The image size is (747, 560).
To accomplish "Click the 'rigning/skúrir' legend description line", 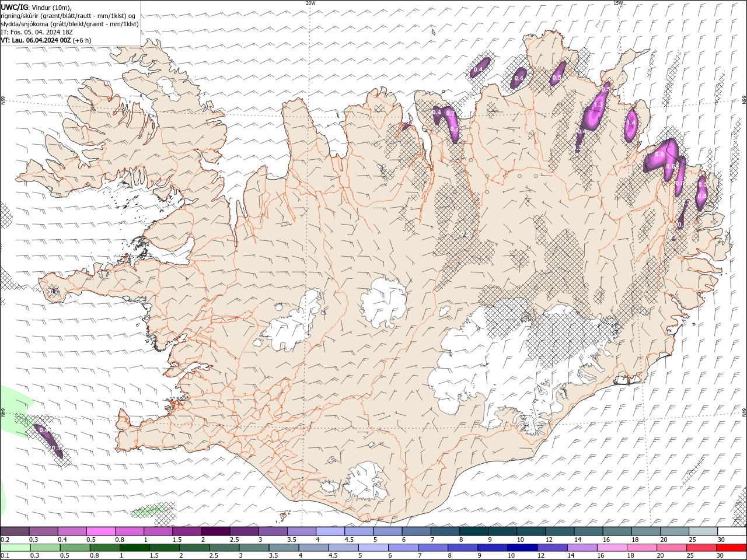I will click(x=69, y=16).
